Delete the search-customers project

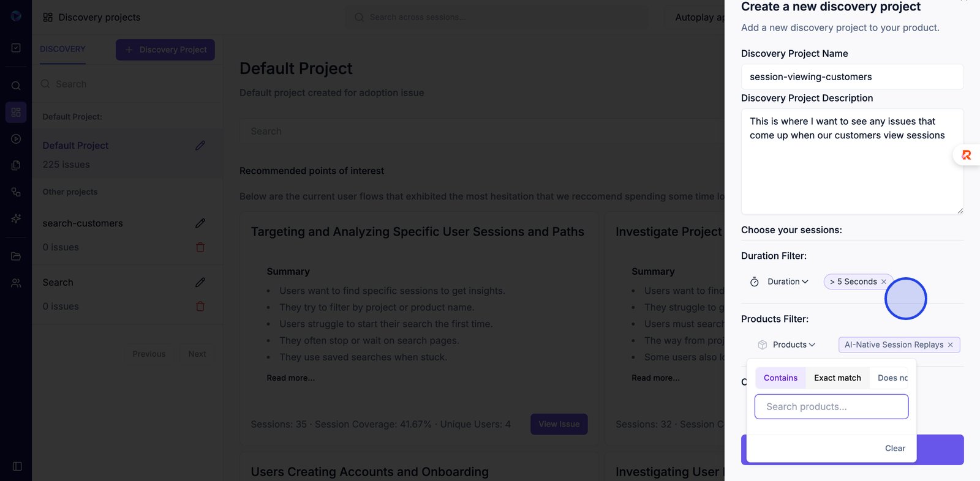click(200, 247)
